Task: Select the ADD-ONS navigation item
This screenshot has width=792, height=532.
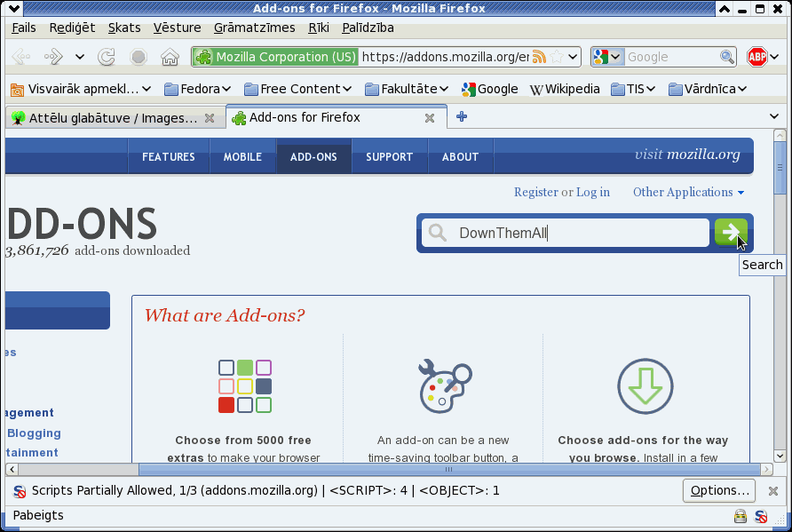Action: point(313,157)
